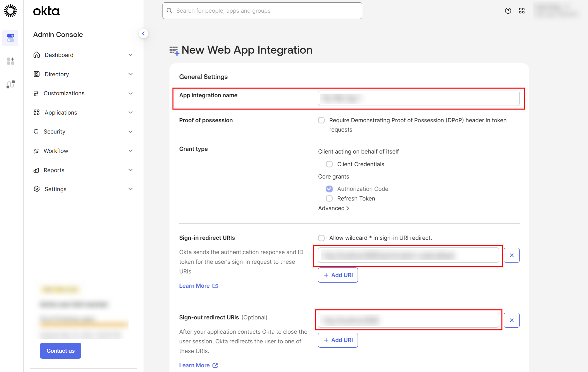Enable Require DPoP header checkbox
The image size is (588, 372).
coord(321,120)
